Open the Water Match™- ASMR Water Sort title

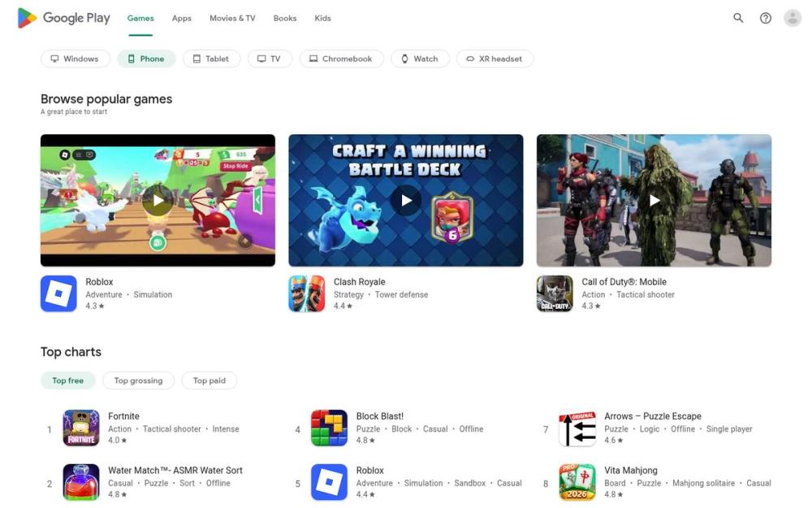tap(175, 470)
